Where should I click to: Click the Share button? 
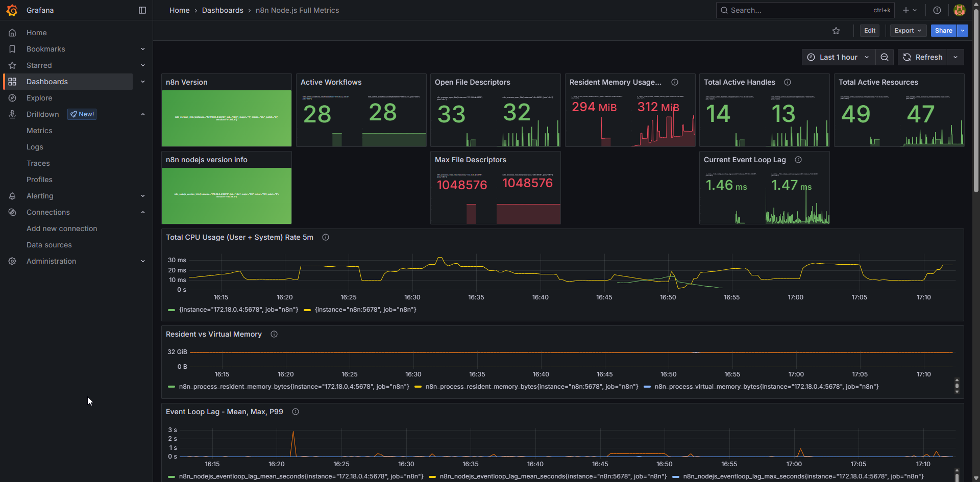click(944, 31)
